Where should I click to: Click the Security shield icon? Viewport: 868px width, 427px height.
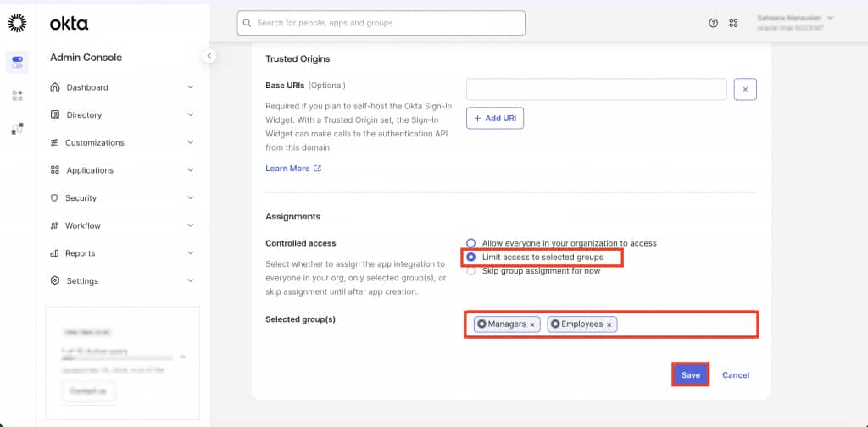54,198
